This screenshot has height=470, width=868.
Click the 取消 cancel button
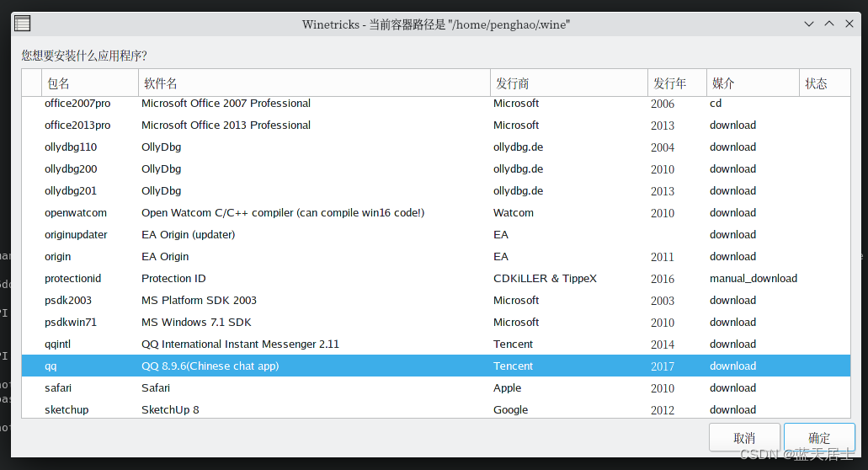tap(744, 438)
